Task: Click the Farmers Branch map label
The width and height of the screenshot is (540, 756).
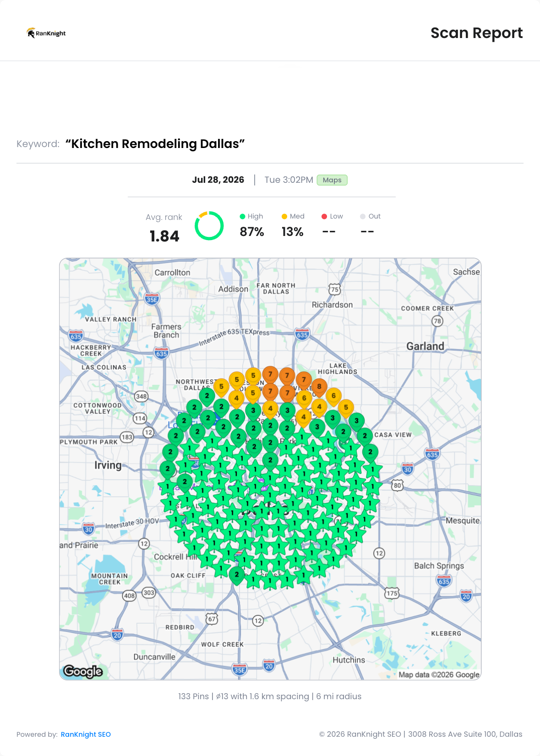Action: (166, 331)
